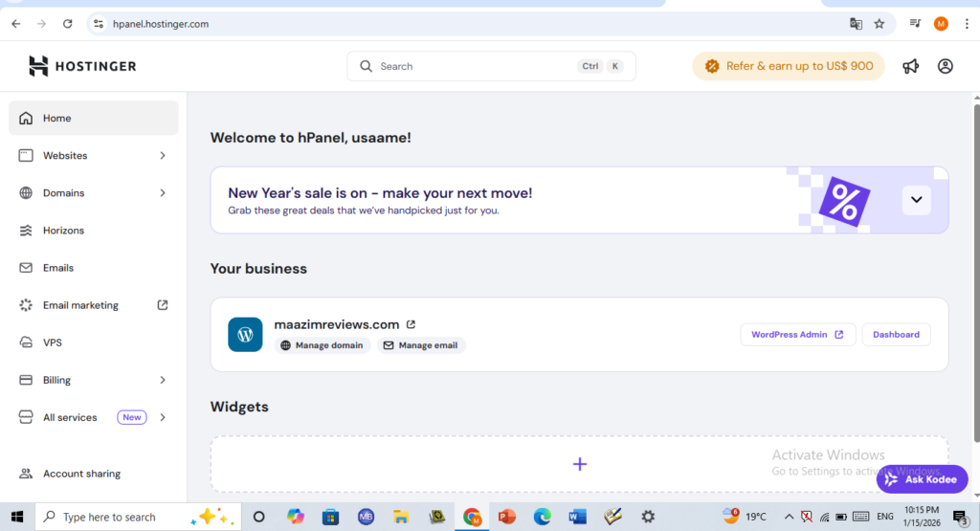Open All services in the sidebar
980x531 pixels.
tap(93, 417)
